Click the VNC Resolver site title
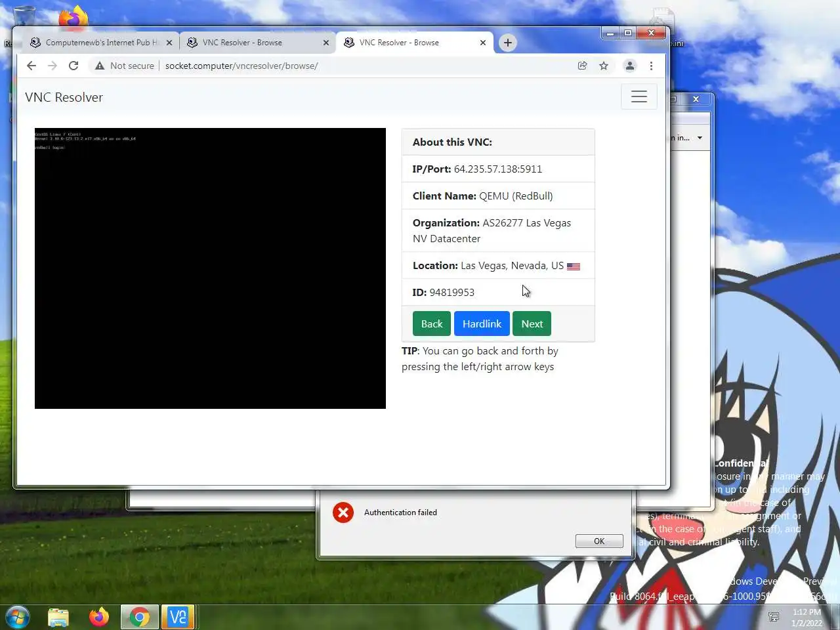 tap(64, 97)
